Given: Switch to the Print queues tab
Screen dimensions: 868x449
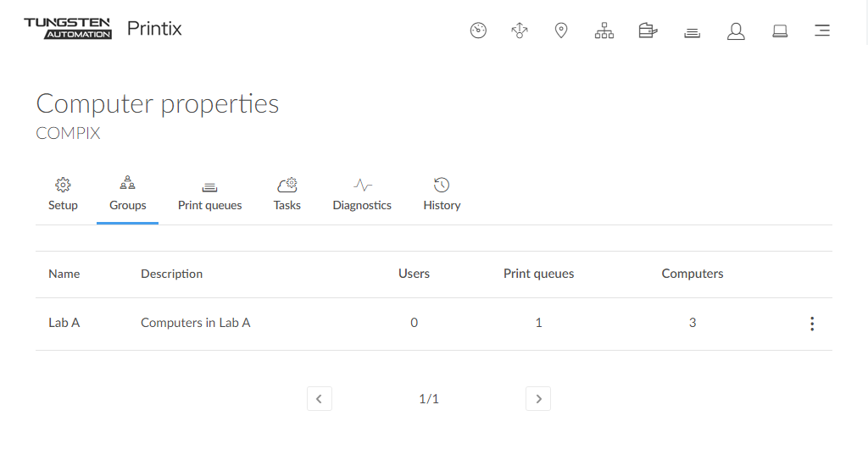Looking at the screenshot, I should coord(209,194).
